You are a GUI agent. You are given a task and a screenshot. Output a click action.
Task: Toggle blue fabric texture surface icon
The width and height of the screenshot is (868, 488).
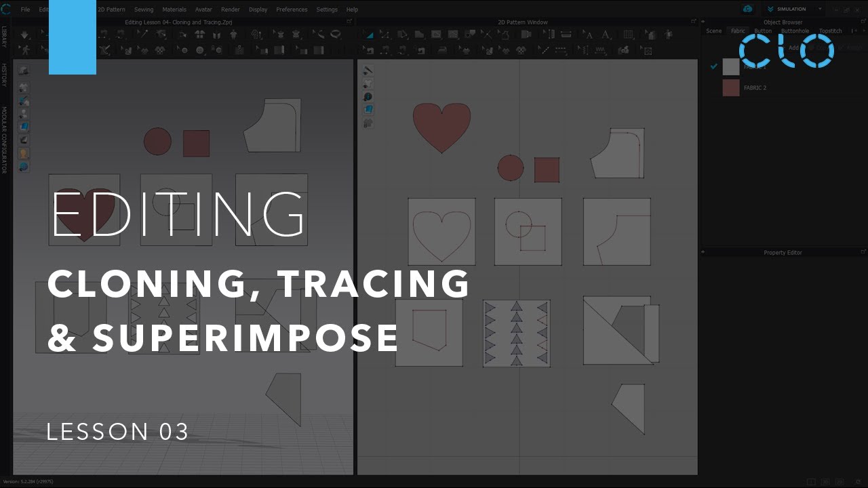point(24,127)
